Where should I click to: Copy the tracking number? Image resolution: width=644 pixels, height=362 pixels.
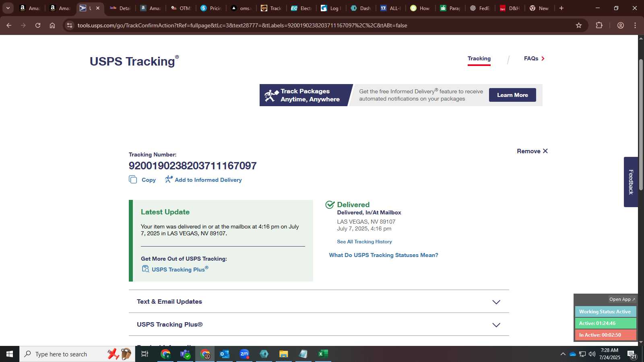(x=142, y=180)
